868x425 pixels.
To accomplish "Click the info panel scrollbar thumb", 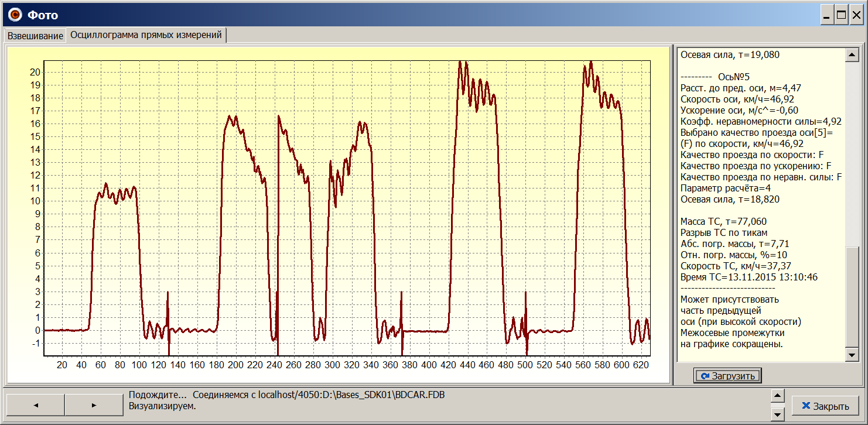I will (x=852, y=296).
